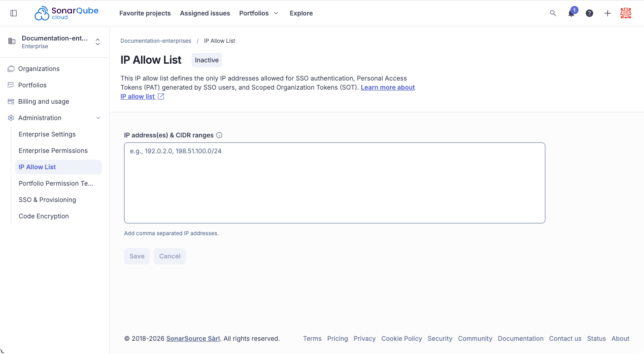Open the Security footer link
The height and width of the screenshot is (354, 644).
[440, 339]
